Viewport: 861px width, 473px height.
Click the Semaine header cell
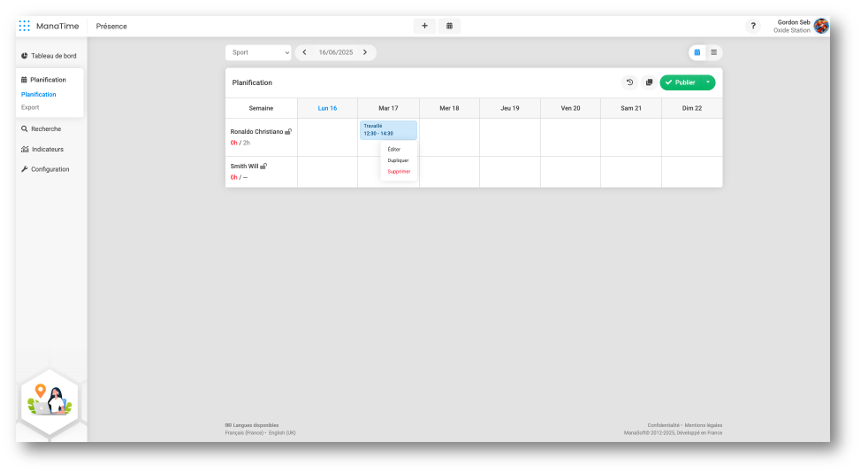(x=261, y=108)
